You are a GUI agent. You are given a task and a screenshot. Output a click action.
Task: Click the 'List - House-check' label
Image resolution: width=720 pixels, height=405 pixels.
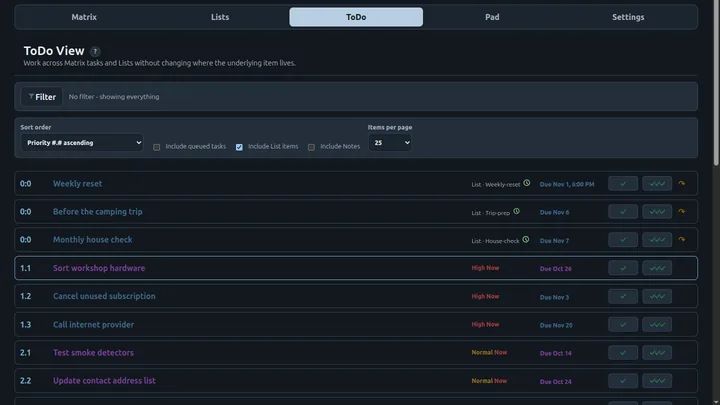click(x=495, y=241)
